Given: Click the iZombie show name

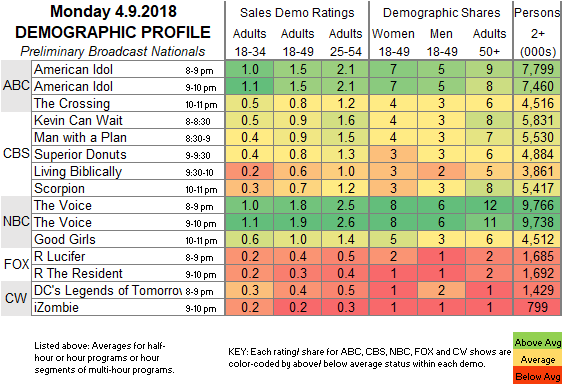Looking at the screenshot, I should [56, 308].
